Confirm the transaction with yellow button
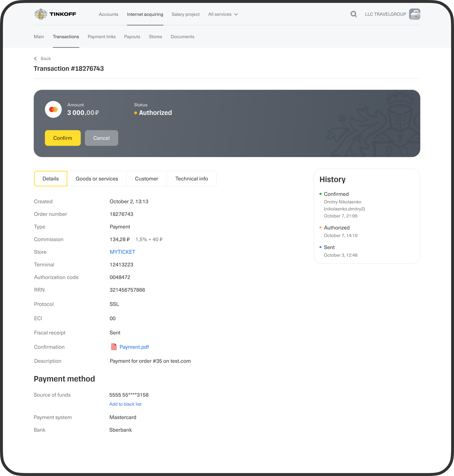This screenshot has height=476, width=454. click(63, 138)
